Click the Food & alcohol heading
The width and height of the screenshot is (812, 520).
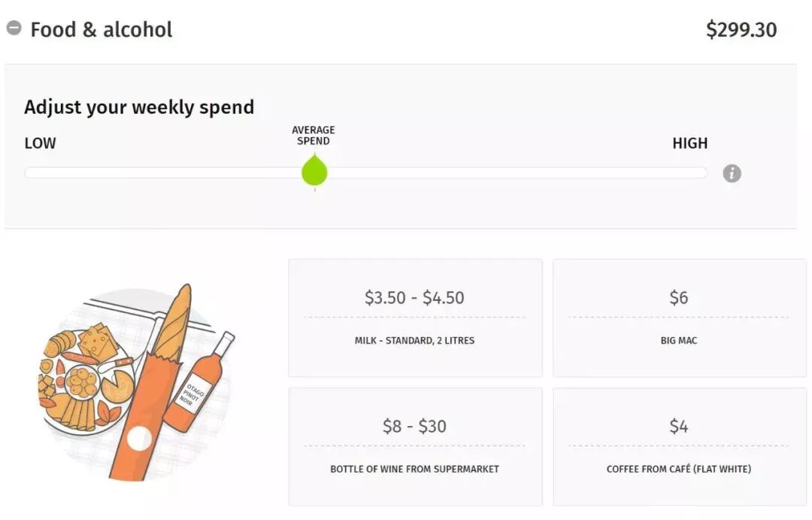pos(101,30)
